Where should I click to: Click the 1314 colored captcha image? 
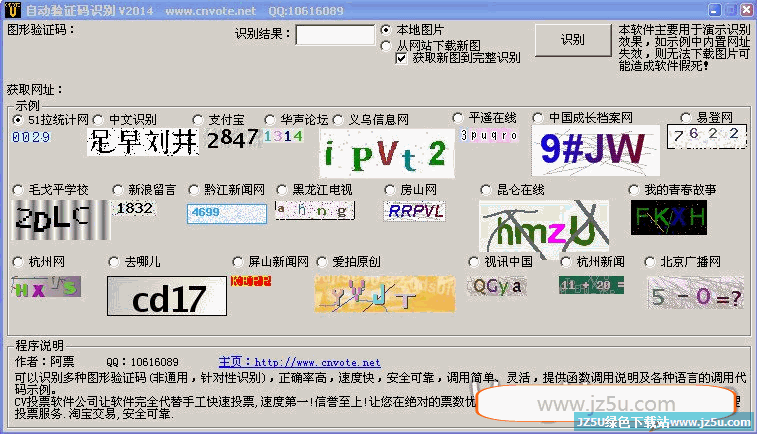point(284,136)
